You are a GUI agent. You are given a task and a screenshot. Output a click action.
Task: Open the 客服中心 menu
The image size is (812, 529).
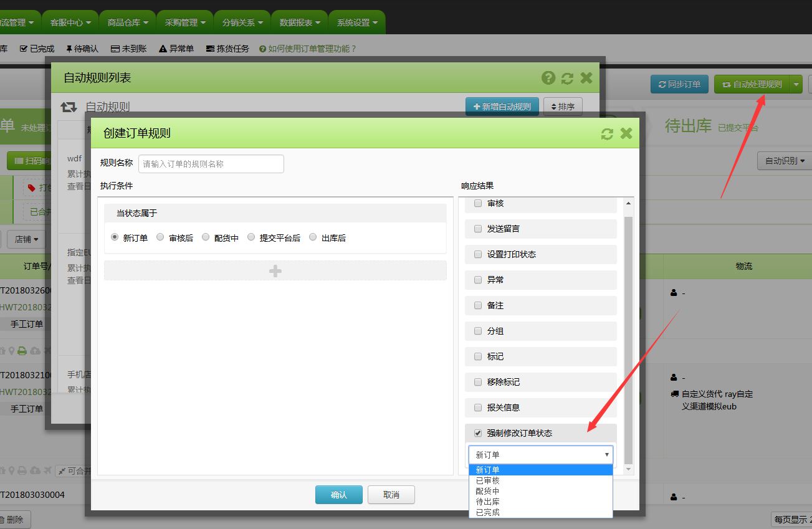(70, 22)
